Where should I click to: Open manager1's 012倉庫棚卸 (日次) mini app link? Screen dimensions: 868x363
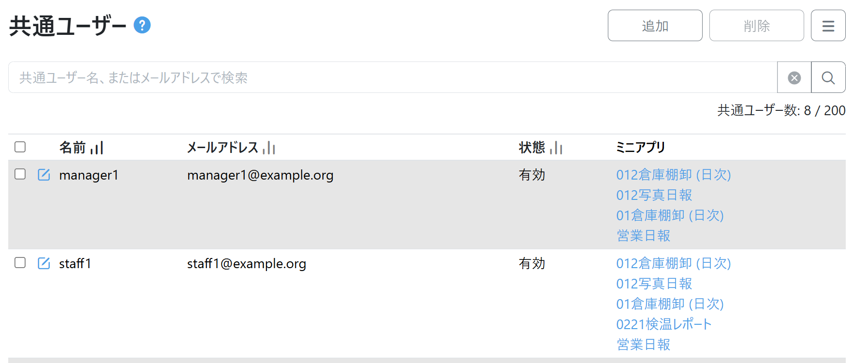(x=673, y=175)
